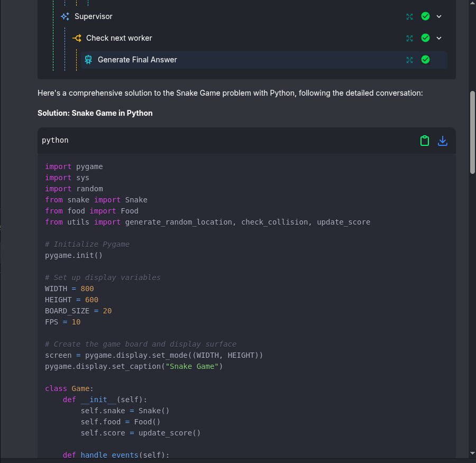Collapse the Check next worker chevron
The height and width of the screenshot is (463, 476).
(438, 38)
